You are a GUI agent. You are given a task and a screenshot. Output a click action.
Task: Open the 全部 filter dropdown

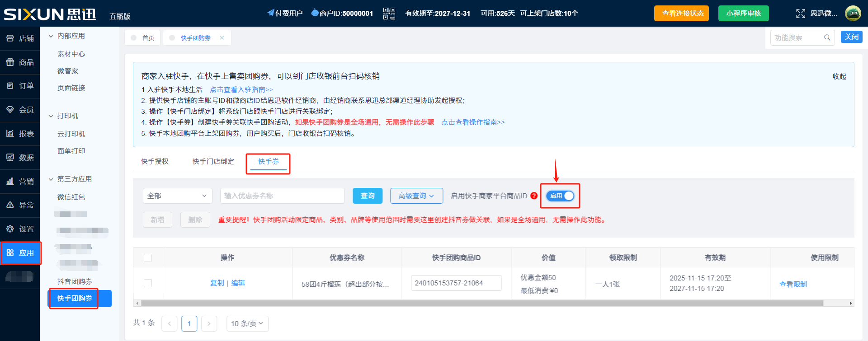177,196
